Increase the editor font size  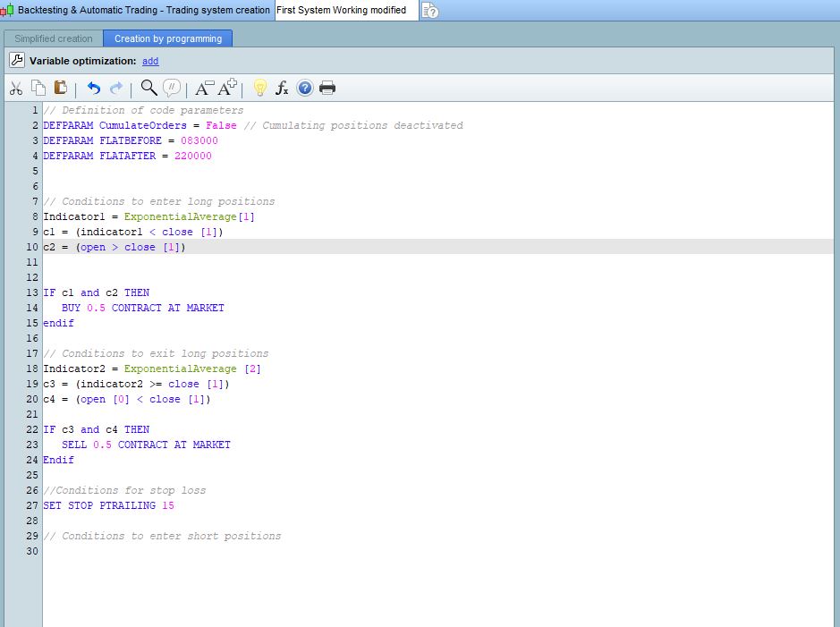tap(227, 88)
